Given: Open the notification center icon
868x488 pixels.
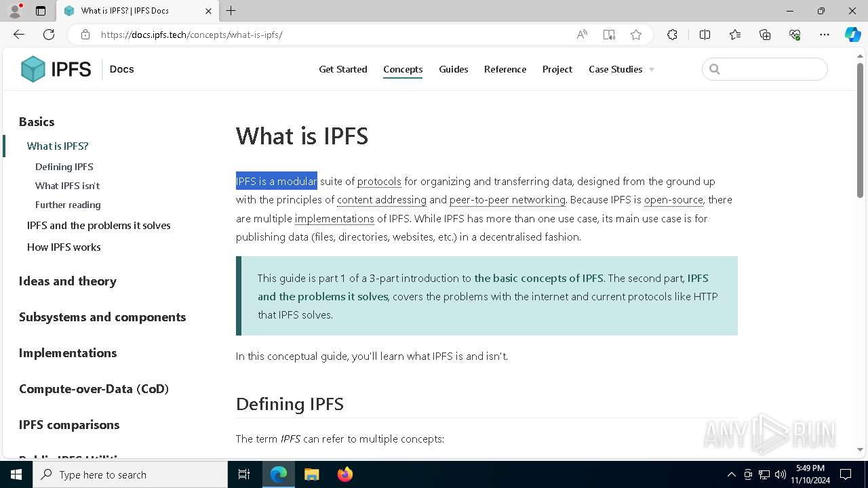Looking at the screenshot, I should point(846,474).
